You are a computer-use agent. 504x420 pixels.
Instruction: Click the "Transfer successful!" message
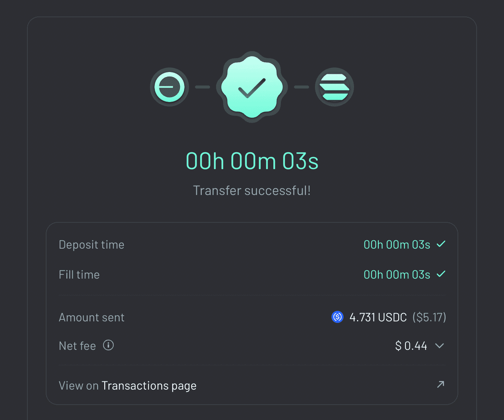pos(252,190)
